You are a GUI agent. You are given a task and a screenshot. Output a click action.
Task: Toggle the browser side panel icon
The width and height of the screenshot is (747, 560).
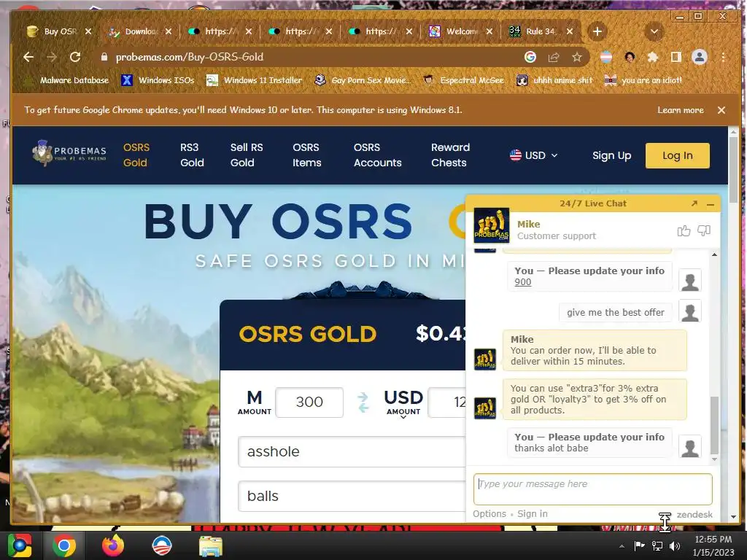tap(676, 57)
